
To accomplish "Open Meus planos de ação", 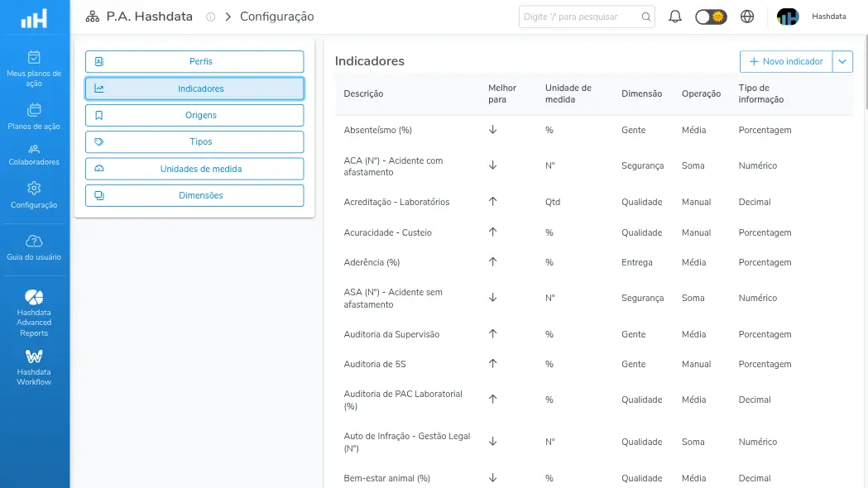I will click(34, 69).
